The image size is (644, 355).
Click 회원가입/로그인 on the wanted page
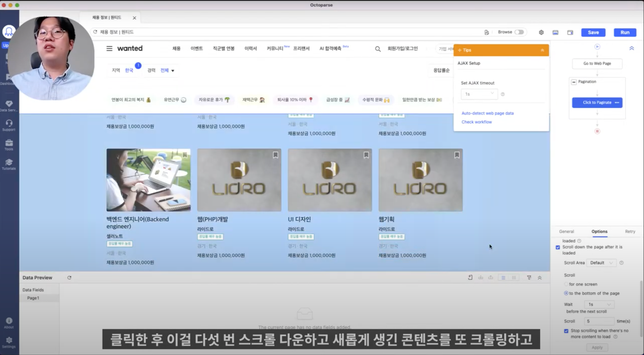tap(402, 48)
